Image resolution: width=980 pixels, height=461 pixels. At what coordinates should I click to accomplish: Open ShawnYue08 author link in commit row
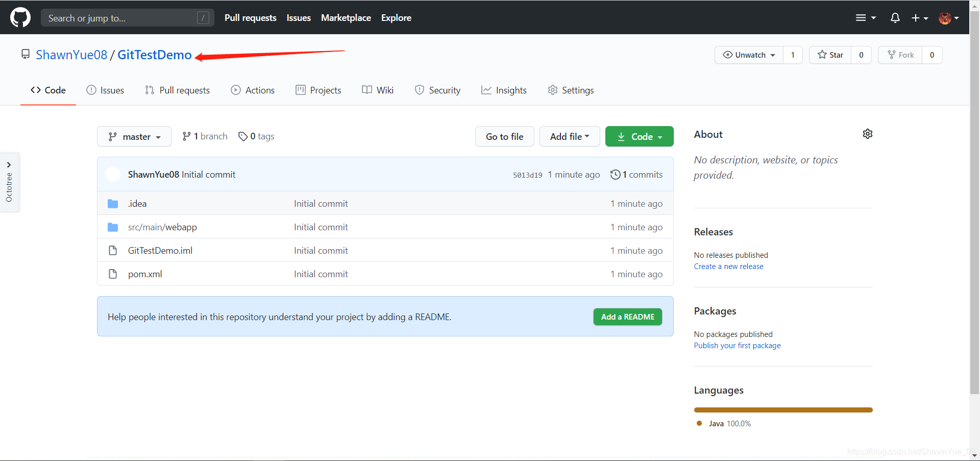pyautogui.click(x=154, y=175)
